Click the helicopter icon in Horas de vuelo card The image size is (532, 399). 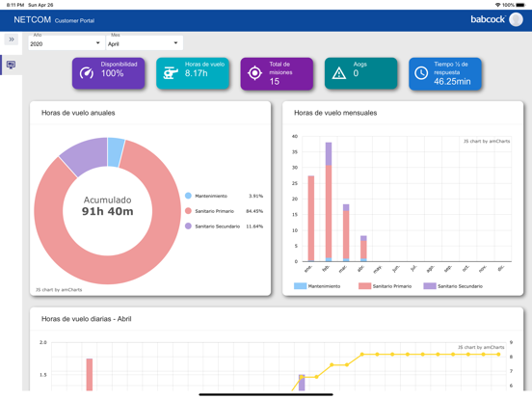tap(171, 73)
